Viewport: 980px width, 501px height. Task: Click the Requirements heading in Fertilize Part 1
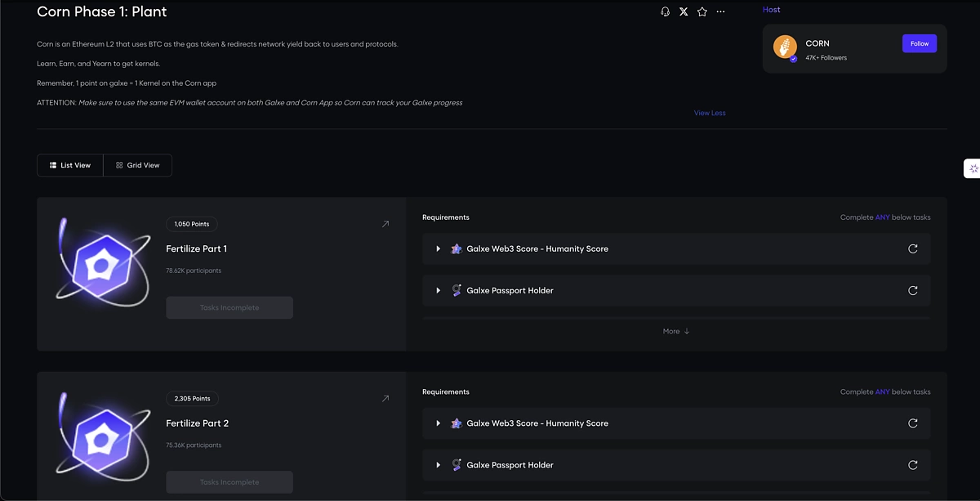click(x=446, y=217)
